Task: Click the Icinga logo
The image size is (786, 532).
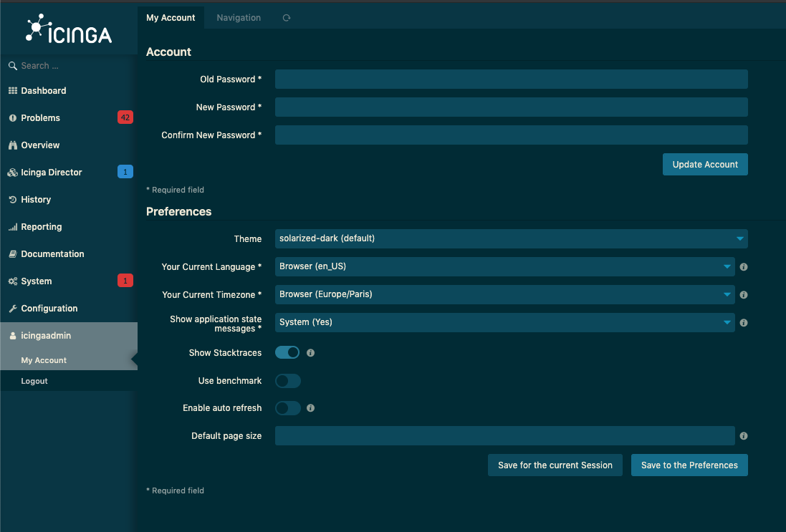Action: tap(69, 29)
